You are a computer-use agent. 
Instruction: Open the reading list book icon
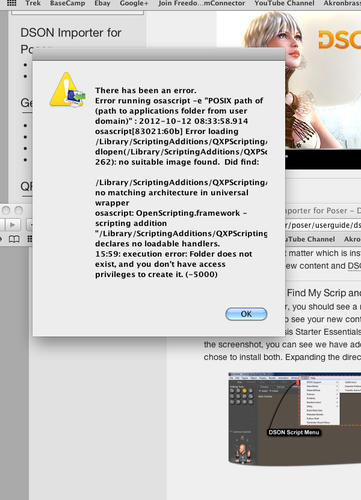[x=14, y=239]
